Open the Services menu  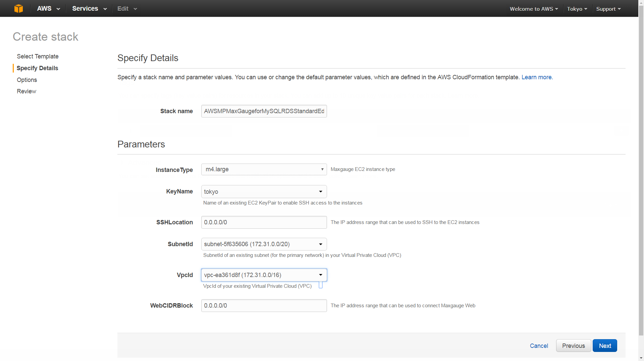[89, 8]
